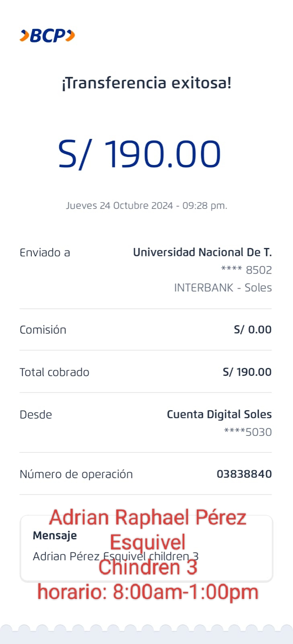Click the Enviado a label

[45, 253]
